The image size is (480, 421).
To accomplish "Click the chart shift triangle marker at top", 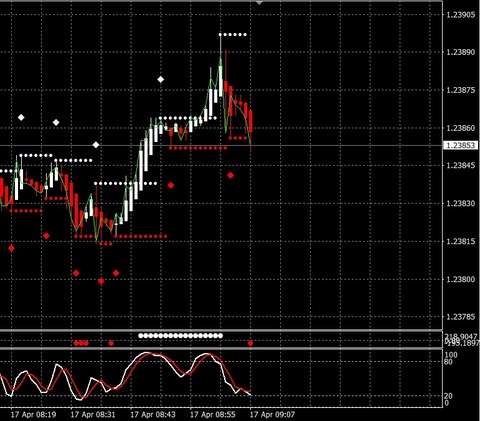I will [x=259, y=3].
